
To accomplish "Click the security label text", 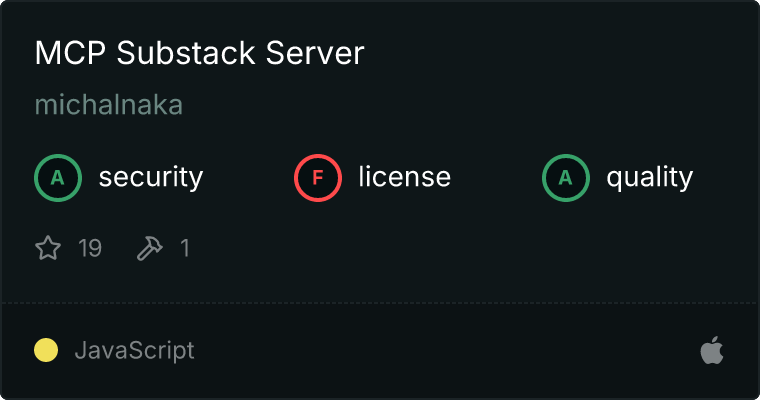I will pos(150,178).
